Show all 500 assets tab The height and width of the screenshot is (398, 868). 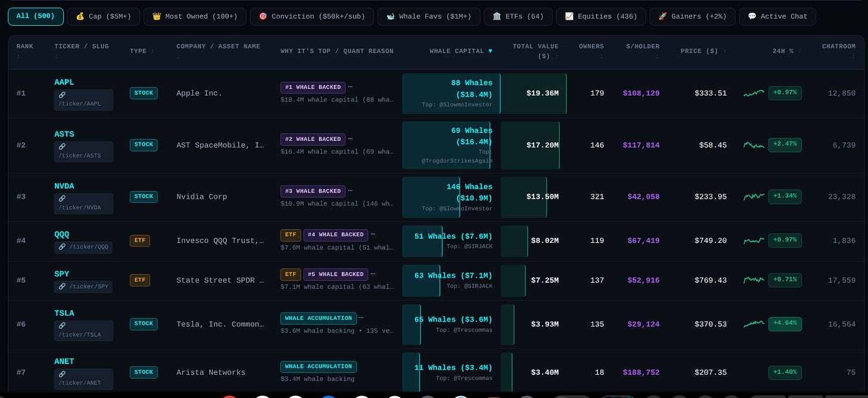coord(36,17)
